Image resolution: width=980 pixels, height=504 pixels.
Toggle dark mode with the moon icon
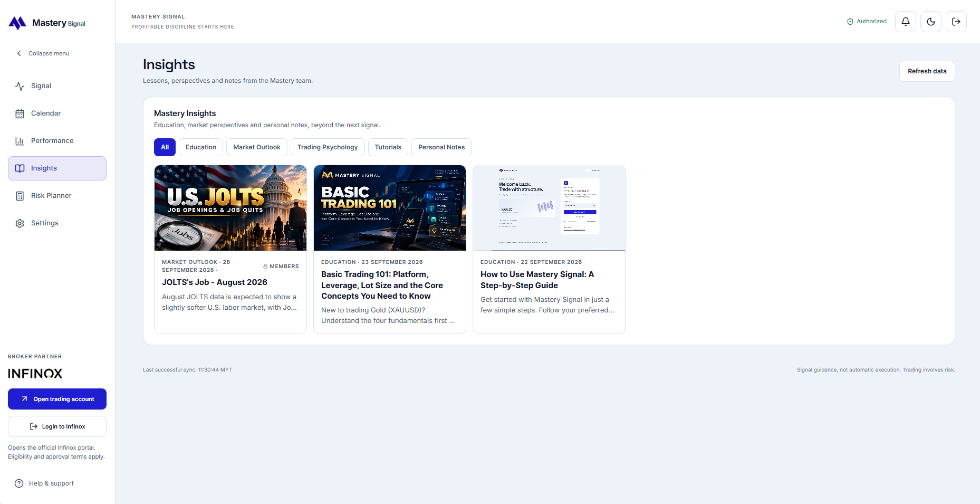coord(931,22)
